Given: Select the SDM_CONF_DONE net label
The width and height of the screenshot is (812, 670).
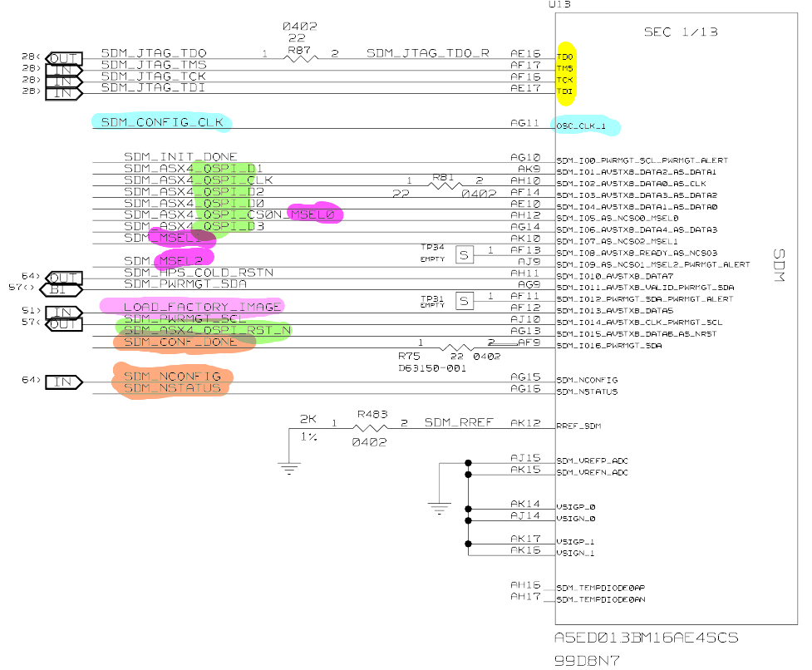Looking at the screenshot, I should point(180,342).
